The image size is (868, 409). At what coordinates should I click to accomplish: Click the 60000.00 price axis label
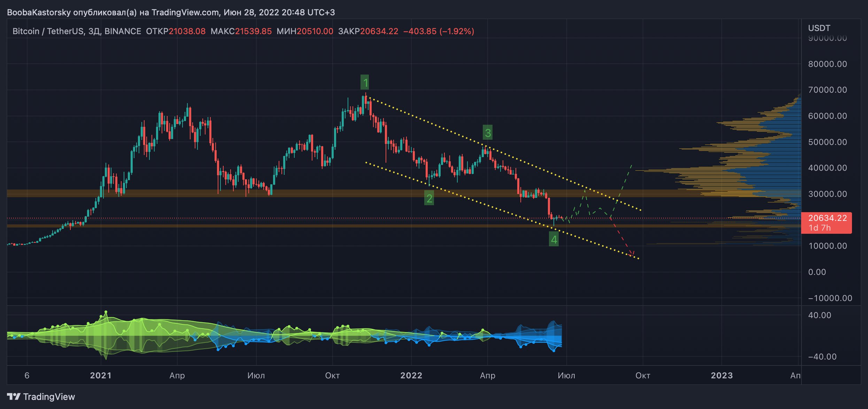[x=828, y=116]
